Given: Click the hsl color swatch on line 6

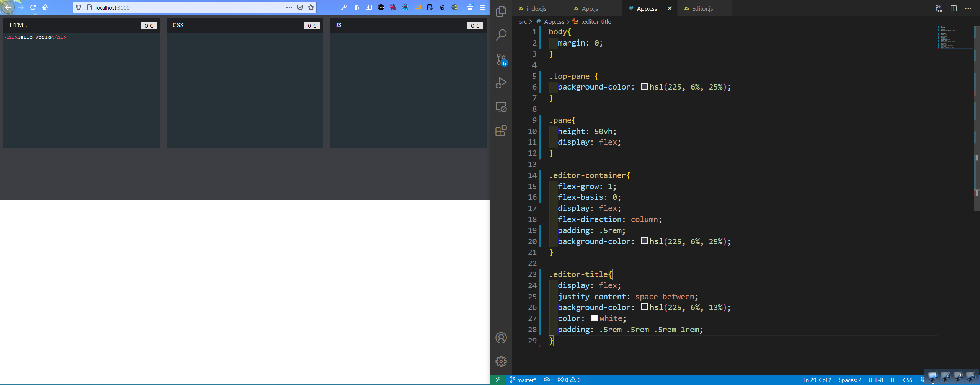Looking at the screenshot, I should click(x=645, y=86).
